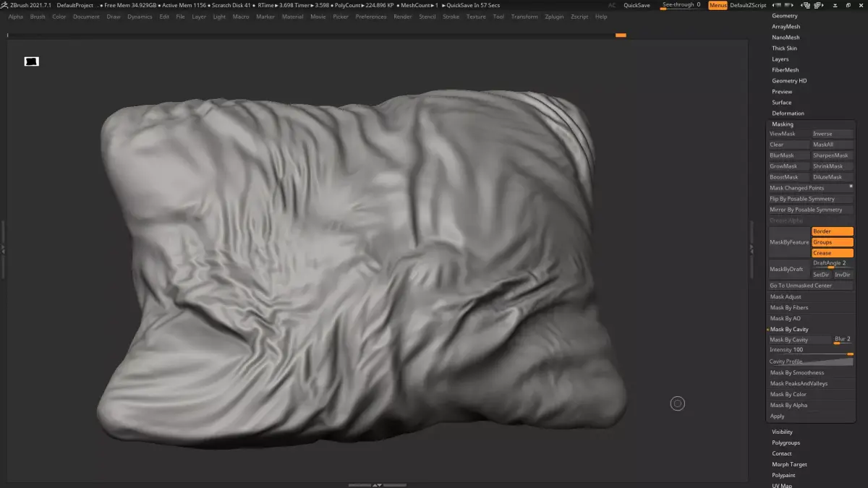The height and width of the screenshot is (488, 868).
Task: Click the MaskAll button
Action: click(832, 145)
